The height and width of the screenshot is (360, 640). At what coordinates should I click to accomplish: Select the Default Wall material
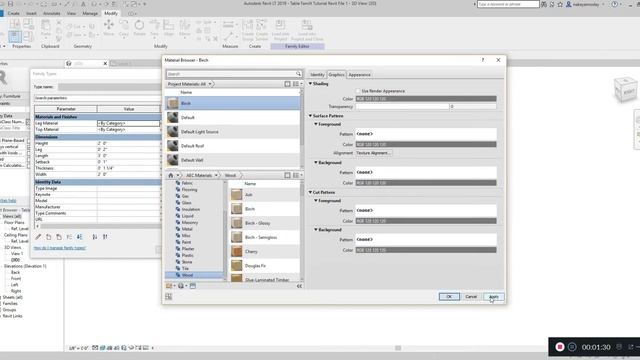coord(233,160)
